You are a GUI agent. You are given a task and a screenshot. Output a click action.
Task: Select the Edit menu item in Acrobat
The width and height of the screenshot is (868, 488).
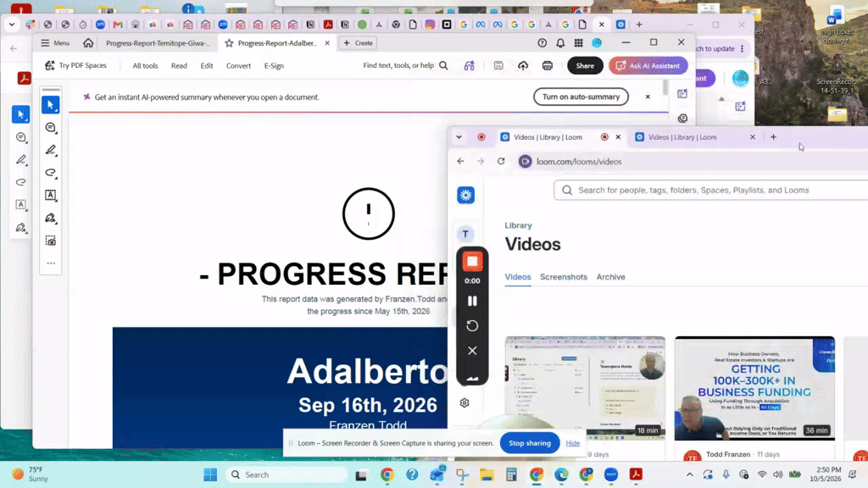[x=207, y=66]
